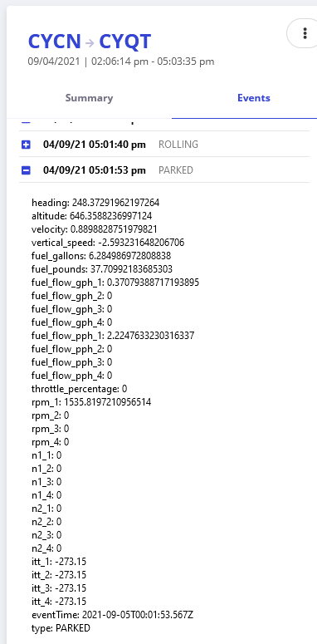Collapse the PARKED event minus icon
Screen dimensions: 317x644
pos(26,170)
